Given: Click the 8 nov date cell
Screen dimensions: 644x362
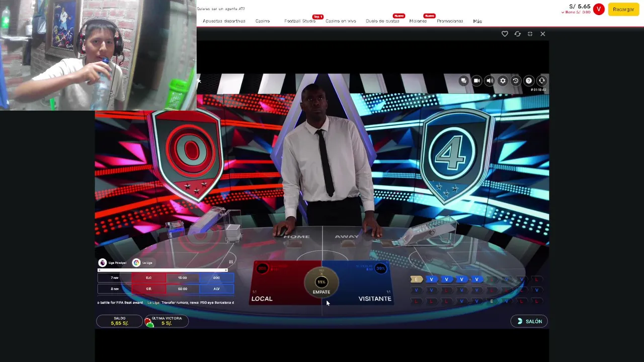Looking at the screenshot, I should click(115, 289).
